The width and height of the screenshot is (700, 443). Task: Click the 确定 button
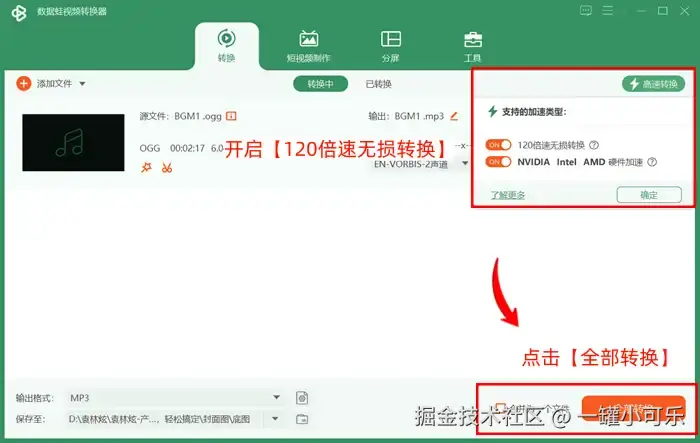[649, 195]
